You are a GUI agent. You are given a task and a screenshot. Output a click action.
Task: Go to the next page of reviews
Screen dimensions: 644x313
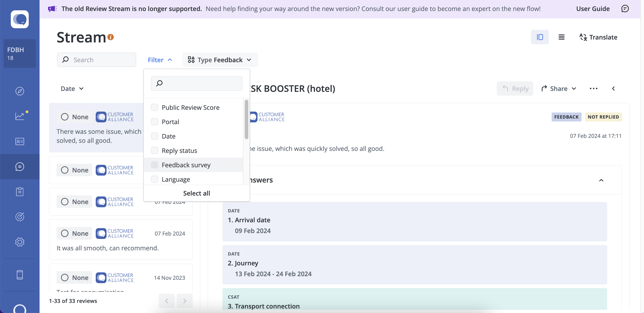[x=184, y=301]
